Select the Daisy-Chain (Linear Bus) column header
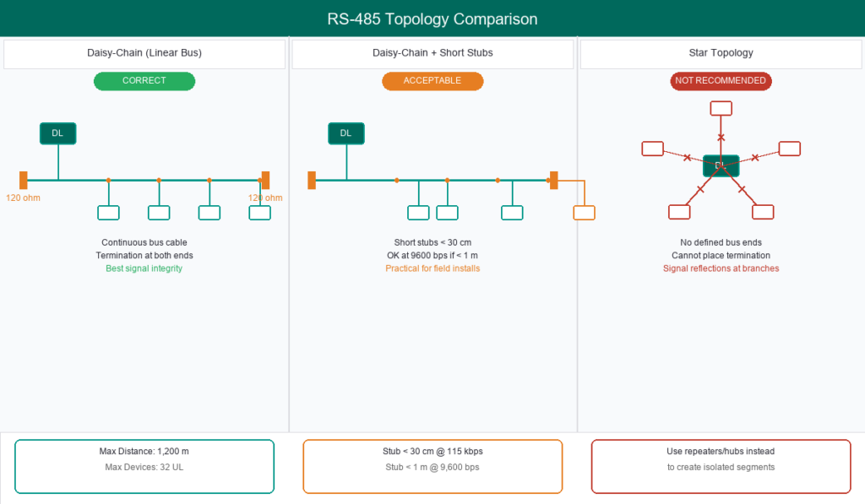Viewport: 865px width, 504px height. tap(144, 53)
